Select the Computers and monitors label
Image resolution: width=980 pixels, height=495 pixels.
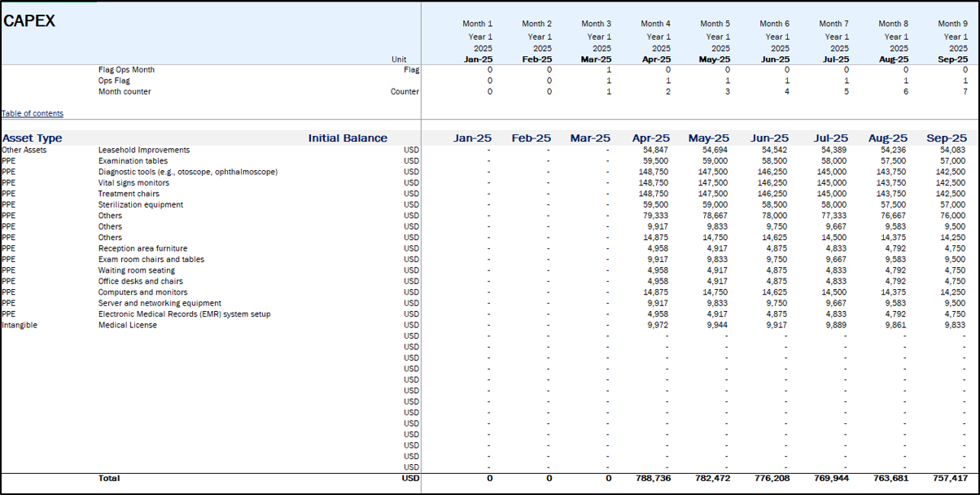(142, 292)
